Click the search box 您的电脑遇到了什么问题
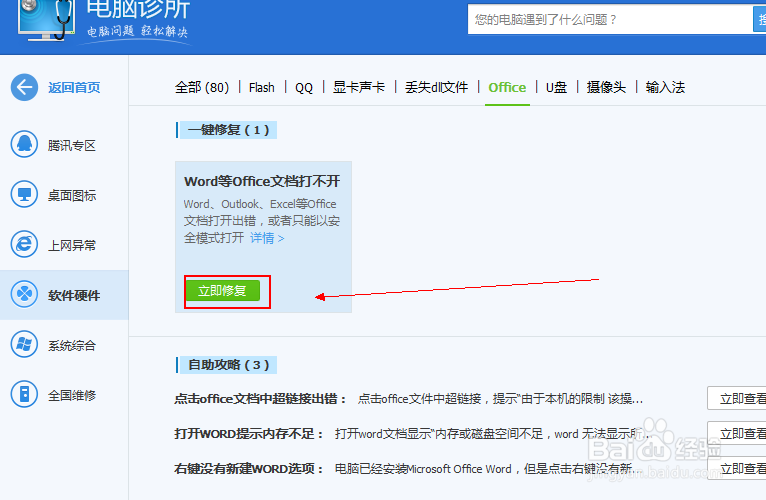The image size is (766, 500). (610, 20)
